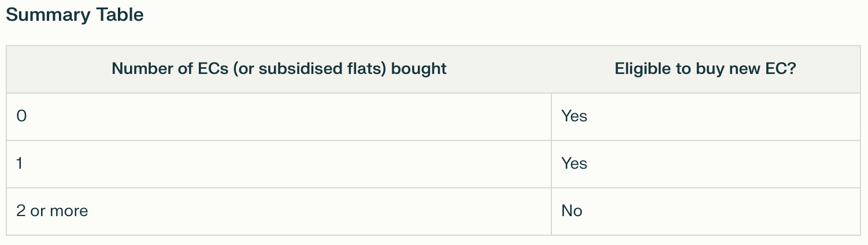Click the word 'Eligible' in the header

(638, 69)
